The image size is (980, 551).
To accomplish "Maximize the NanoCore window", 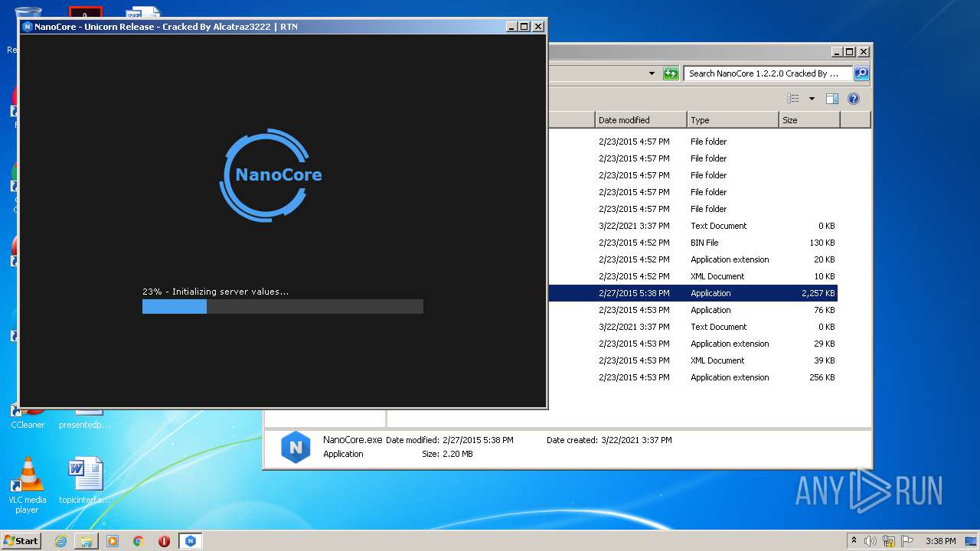I will [x=524, y=27].
